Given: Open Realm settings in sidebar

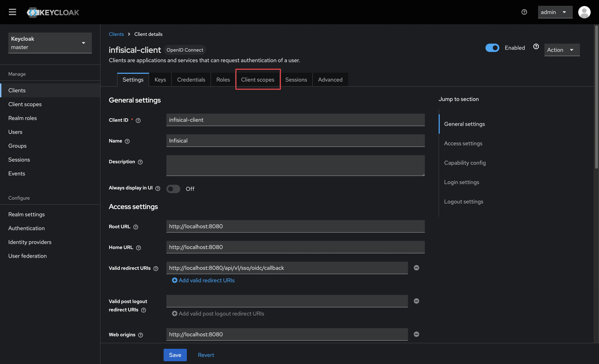Looking at the screenshot, I should point(50,214).
